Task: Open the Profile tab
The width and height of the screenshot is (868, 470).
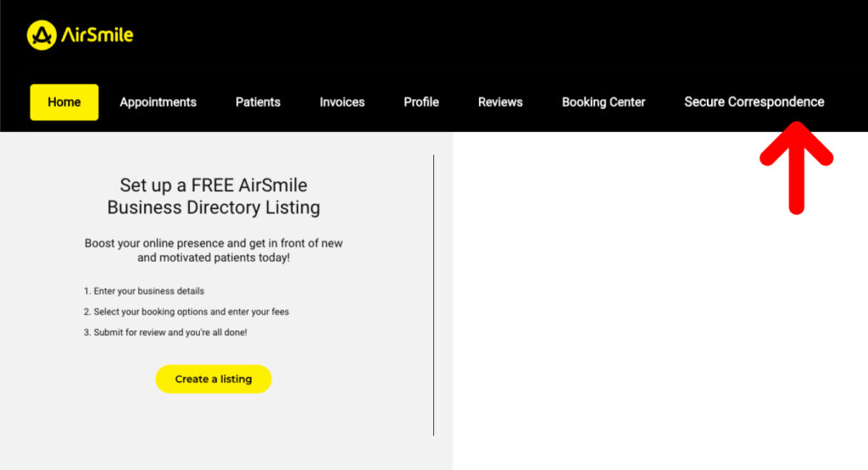Action: coord(421,102)
